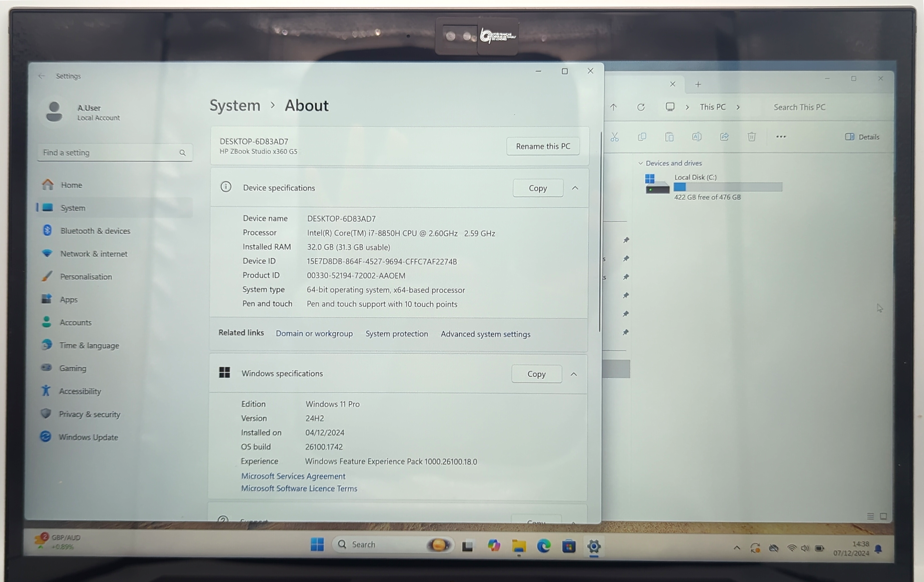This screenshot has width=924, height=582.
Task: Switch File Explorer to details list view
Action: 870,516
